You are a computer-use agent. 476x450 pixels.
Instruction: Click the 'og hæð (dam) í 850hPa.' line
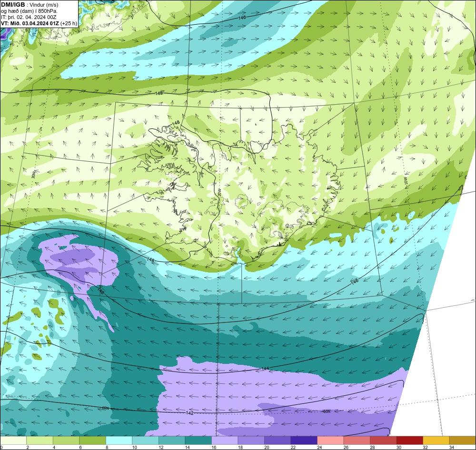[x=29, y=11]
